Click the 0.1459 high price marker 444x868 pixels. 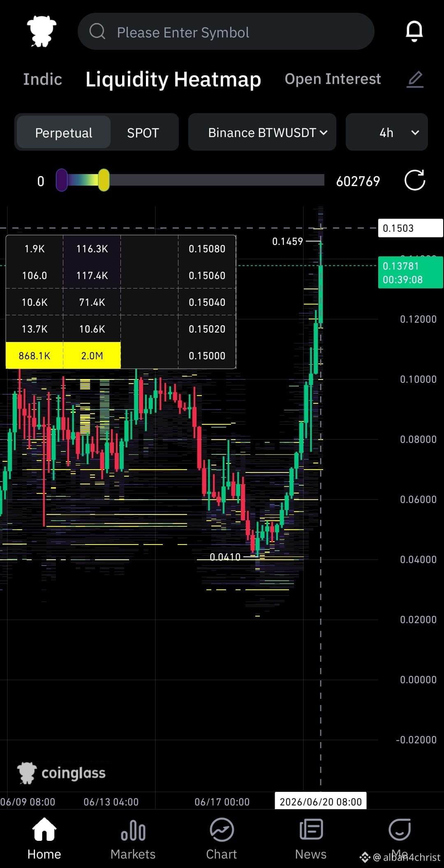click(x=287, y=241)
